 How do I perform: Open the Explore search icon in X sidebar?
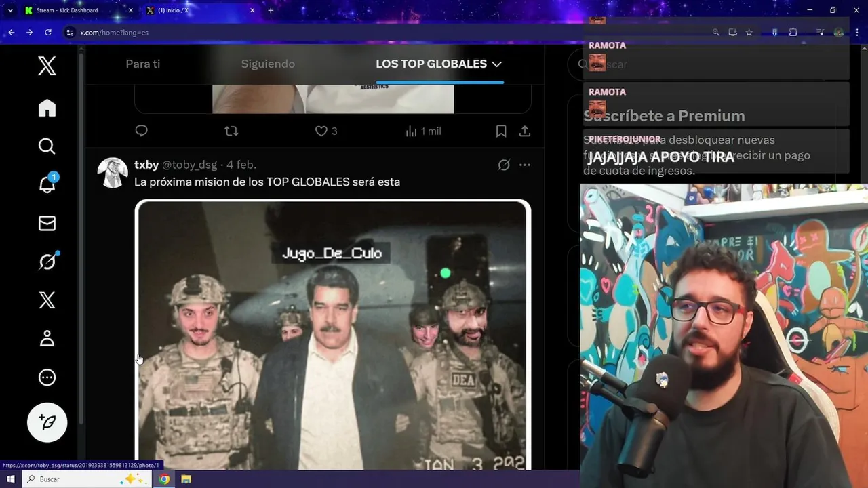47,146
